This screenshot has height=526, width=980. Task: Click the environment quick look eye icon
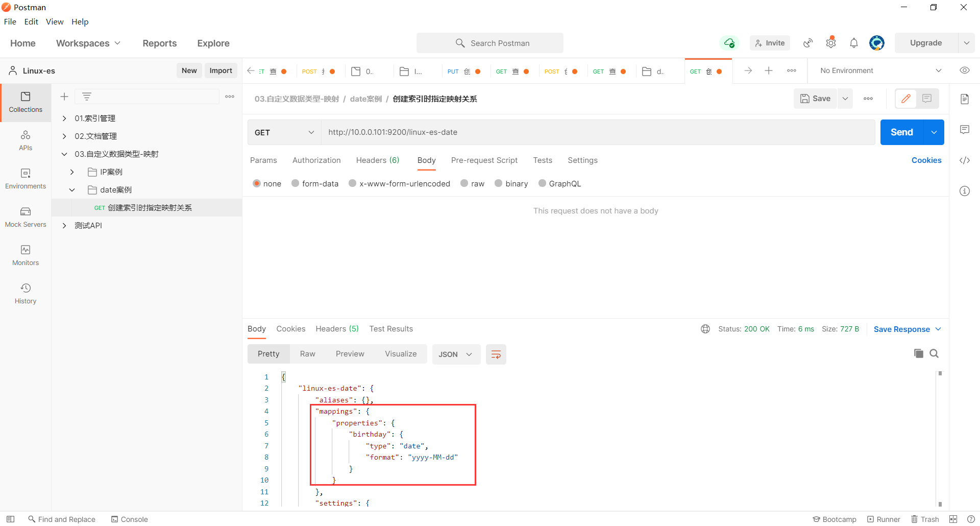coord(965,70)
